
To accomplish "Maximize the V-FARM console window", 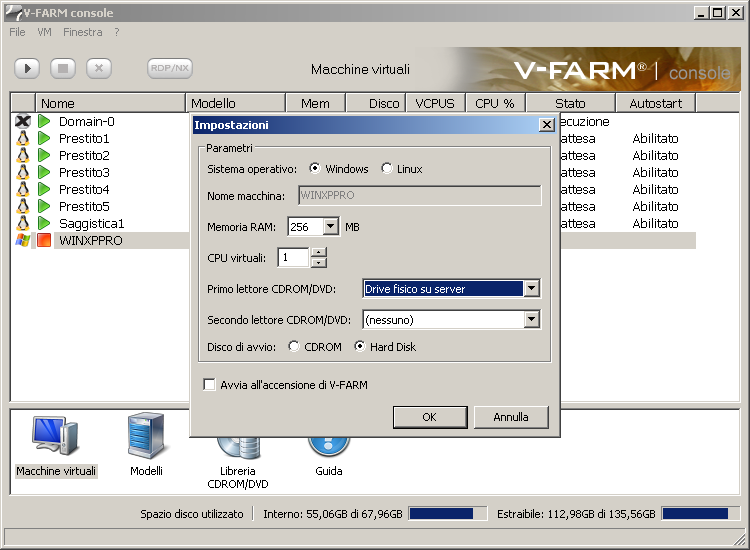I will click(x=717, y=12).
